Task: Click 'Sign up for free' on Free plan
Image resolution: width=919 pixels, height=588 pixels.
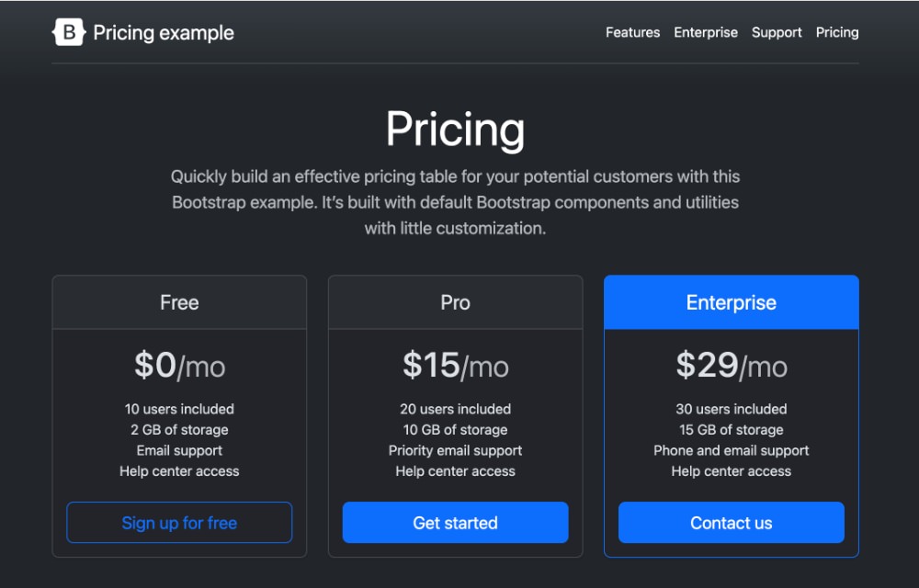Action: tap(178, 522)
